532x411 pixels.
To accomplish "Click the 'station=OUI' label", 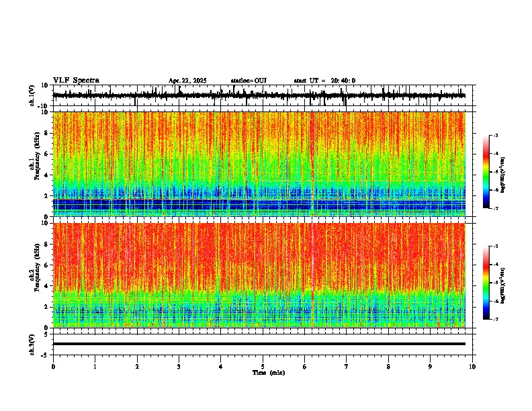I will [x=249, y=81].
